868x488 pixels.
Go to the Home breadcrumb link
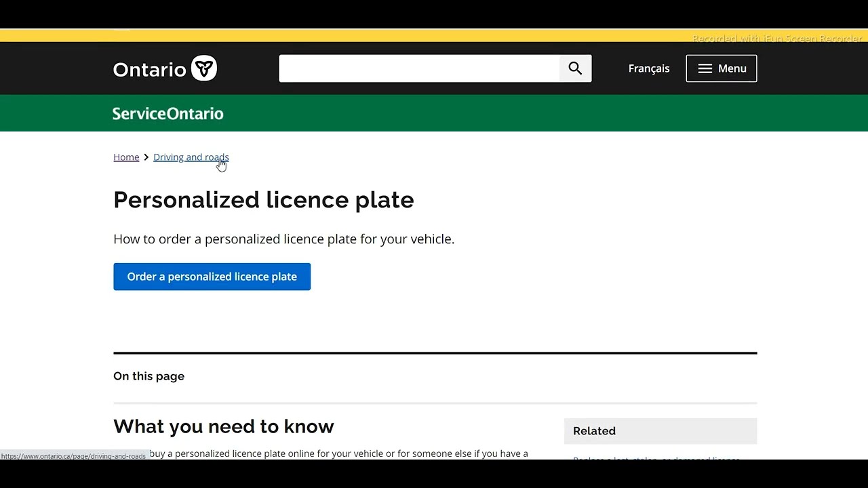(x=126, y=157)
